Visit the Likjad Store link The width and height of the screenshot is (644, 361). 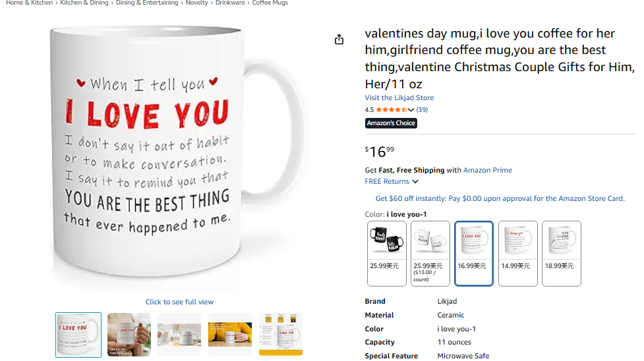pyautogui.click(x=399, y=97)
